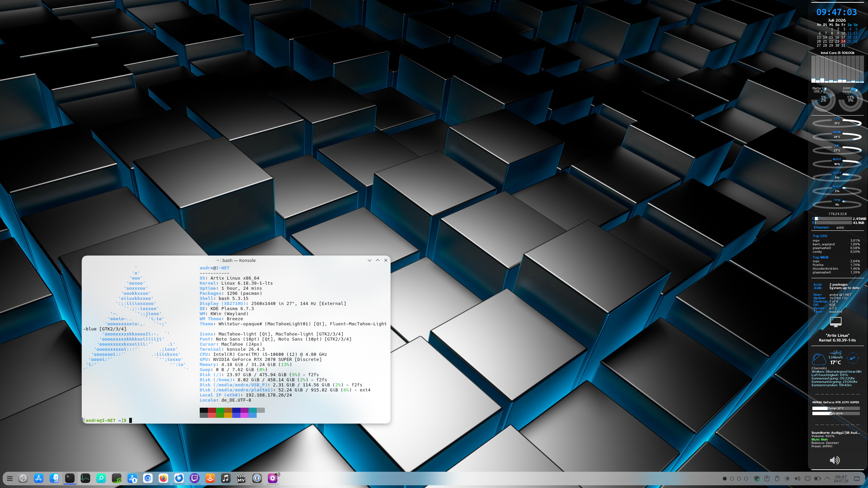Open the application launcher menu in the dock

(x=9, y=479)
